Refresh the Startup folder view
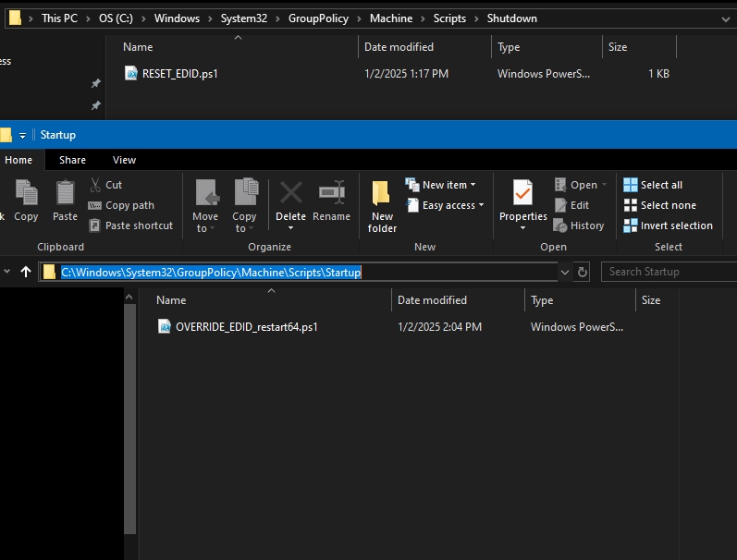Image resolution: width=737 pixels, height=560 pixels. pos(583,272)
